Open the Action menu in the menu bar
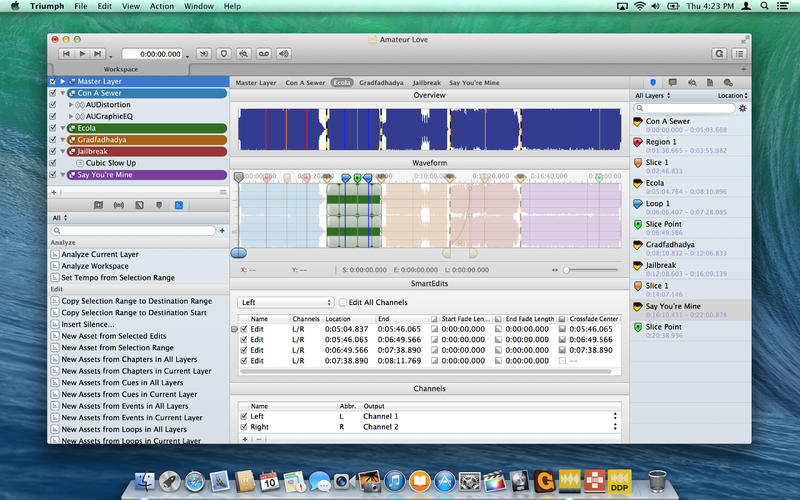Screen dimensions: 800x500 (x=161, y=6)
